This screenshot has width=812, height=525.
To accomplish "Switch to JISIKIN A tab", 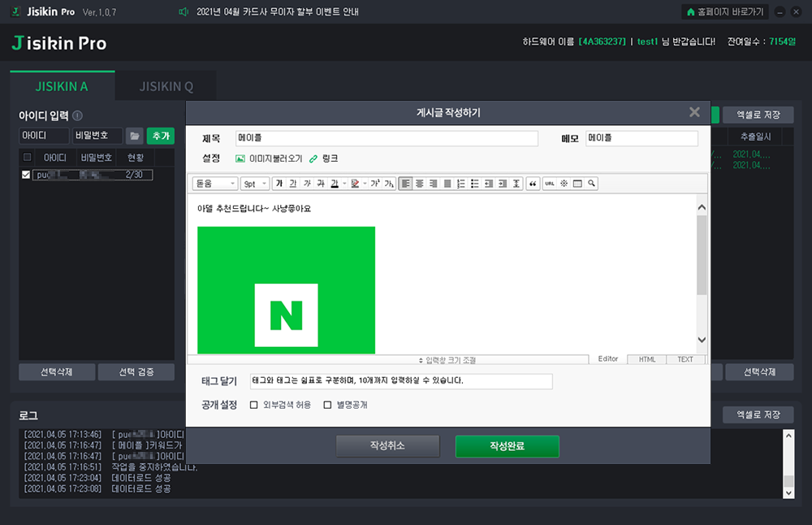I will pos(63,86).
